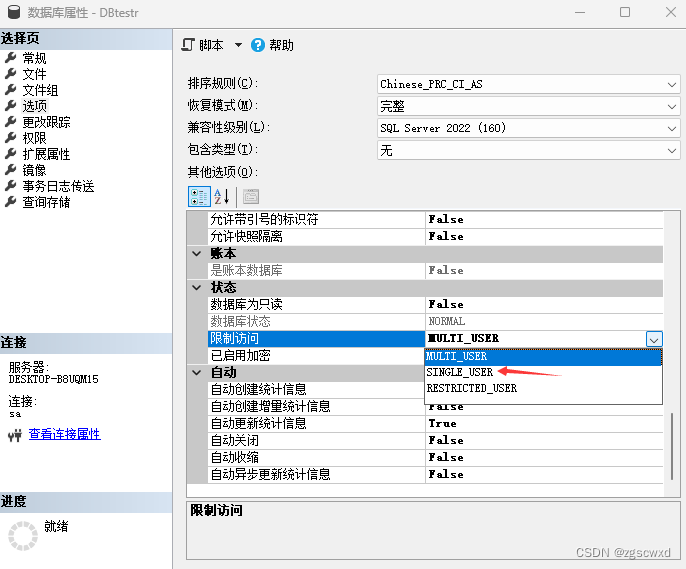Open the script dropdown arrow
The image size is (686, 569).
(x=238, y=45)
